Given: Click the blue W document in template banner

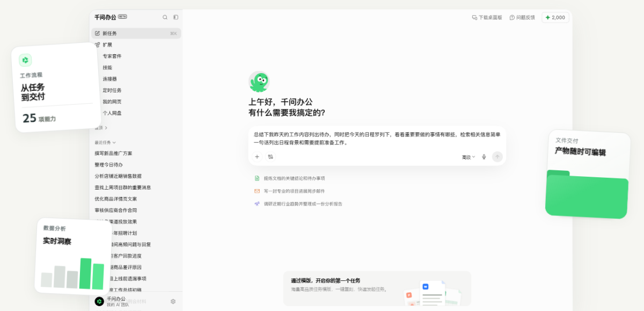Looking at the screenshot, I should click(x=426, y=287).
